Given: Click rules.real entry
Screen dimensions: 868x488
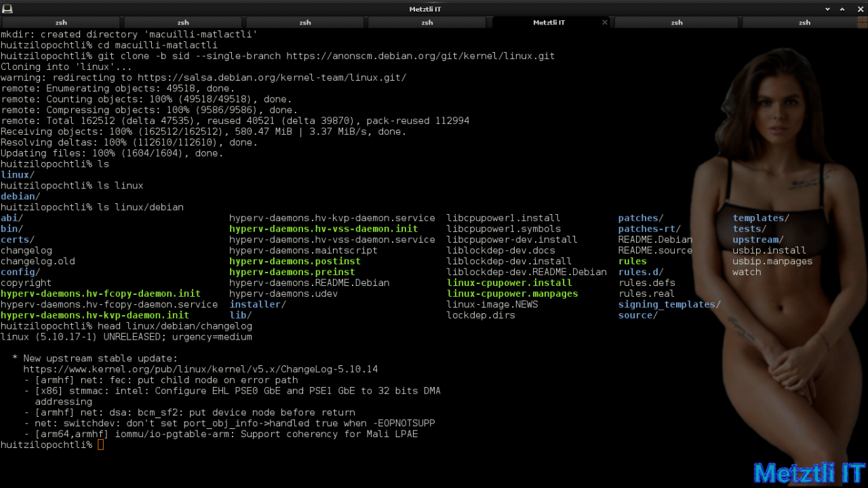Looking at the screenshot, I should click(x=646, y=293).
